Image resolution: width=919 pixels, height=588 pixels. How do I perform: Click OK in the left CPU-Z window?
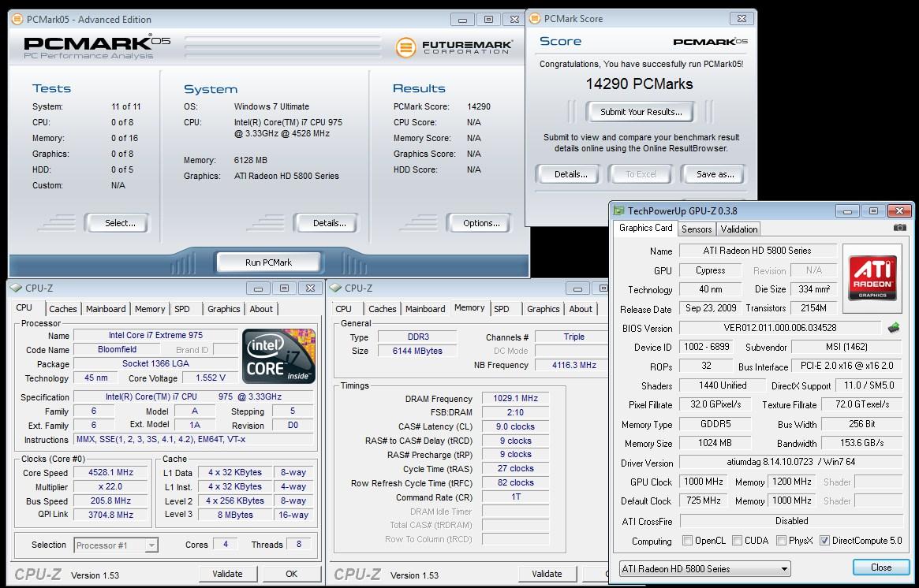(x=291, y=574)
